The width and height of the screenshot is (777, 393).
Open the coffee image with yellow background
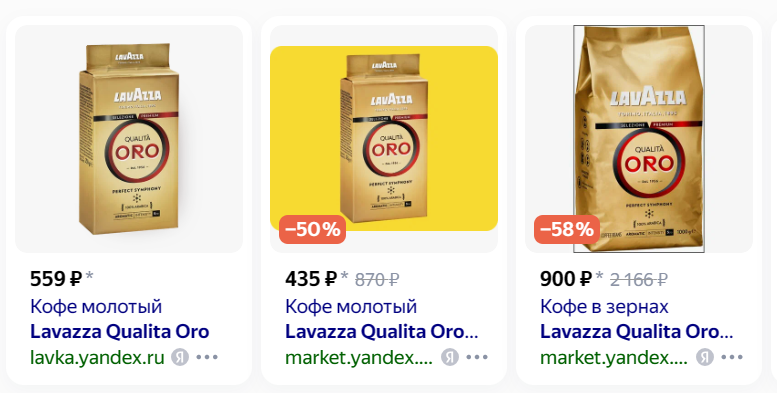(384, 139)
